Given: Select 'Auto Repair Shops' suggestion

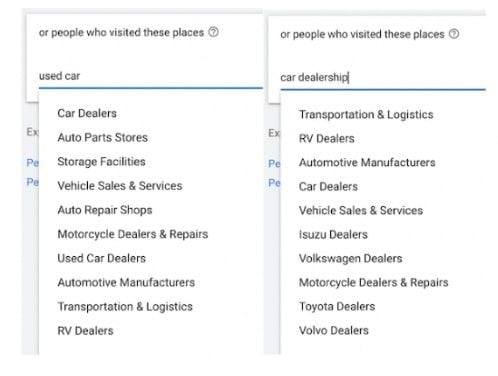Looking at the screenshot, I should [105, 210].
